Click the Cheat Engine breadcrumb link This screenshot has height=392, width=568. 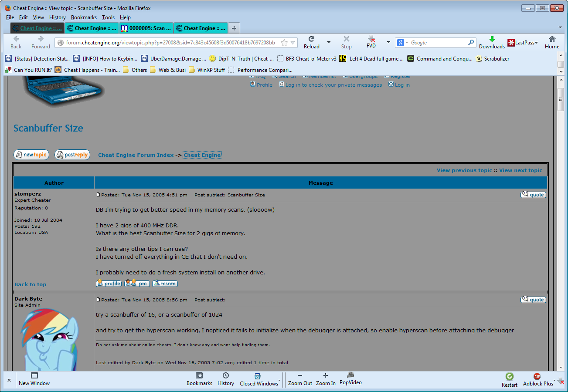click(202, 155)
